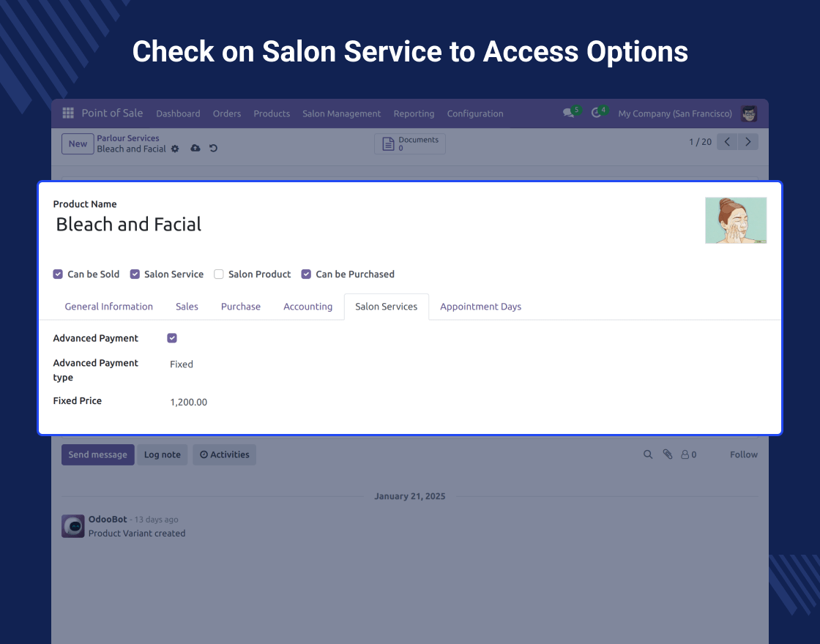Image resolution: width=820 pixels, height=644 pixels.
Task: Open the Products menu
Action: [x=272, y=113]
